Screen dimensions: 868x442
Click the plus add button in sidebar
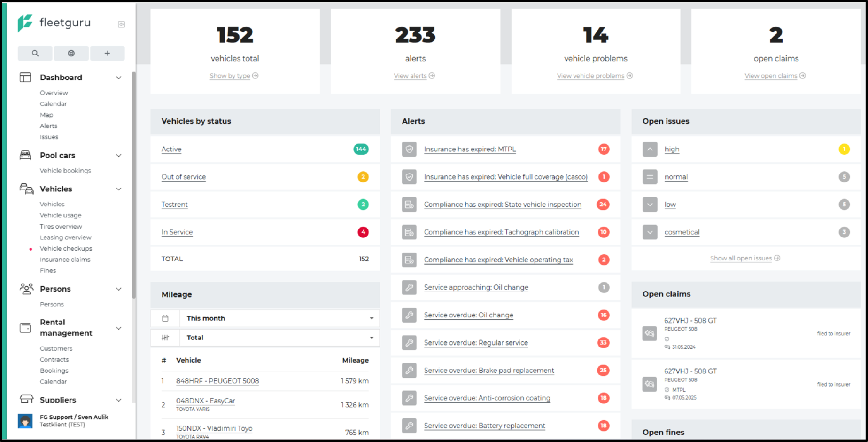tap(108, 54)
